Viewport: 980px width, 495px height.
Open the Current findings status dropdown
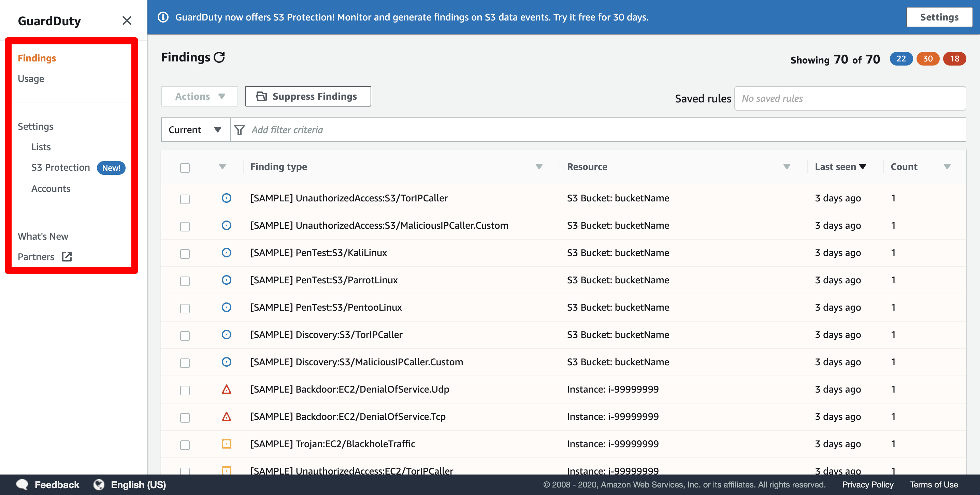click(x=195, y=130)
